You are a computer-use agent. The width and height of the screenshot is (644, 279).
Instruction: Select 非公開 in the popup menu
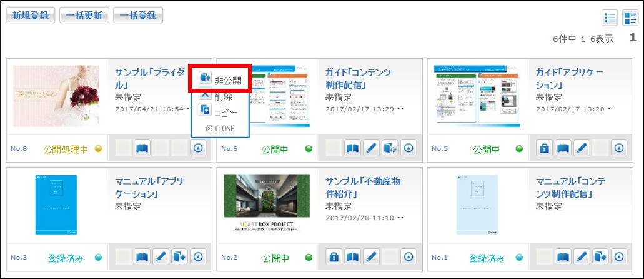tap(220, 78)
